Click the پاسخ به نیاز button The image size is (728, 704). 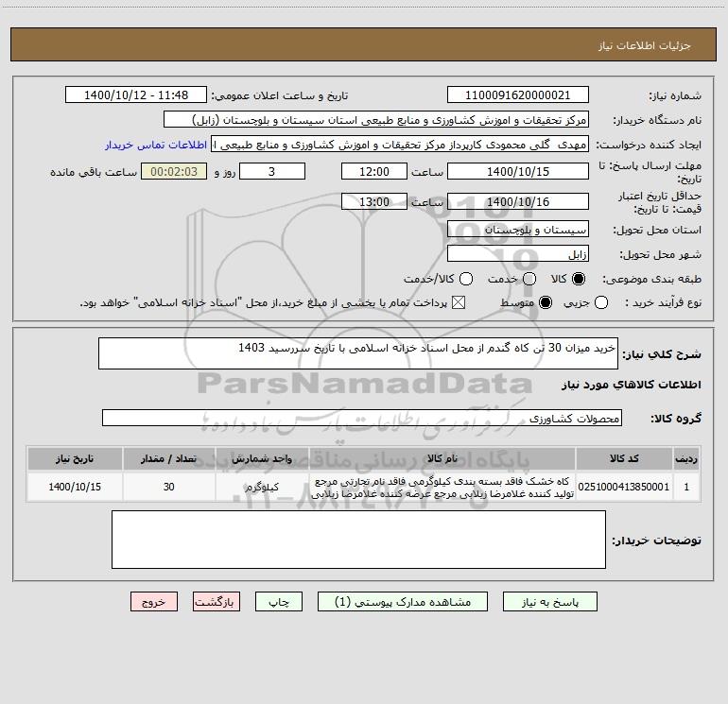click(549, 601)
